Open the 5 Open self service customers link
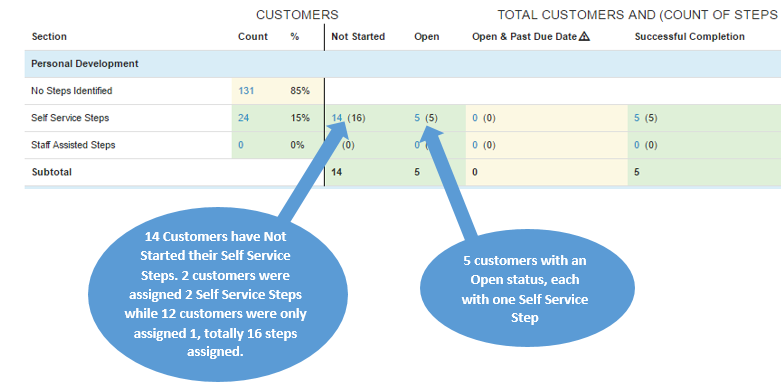Viewport: 781px width, 386px height. pos(417,118)
